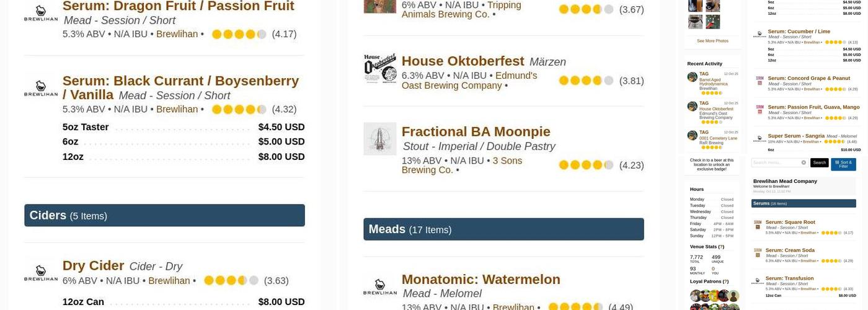Click the Brewlihan logo beside Monatomic: Watermelon
This screenshot has height=310, width=868.
click(379, 286)
